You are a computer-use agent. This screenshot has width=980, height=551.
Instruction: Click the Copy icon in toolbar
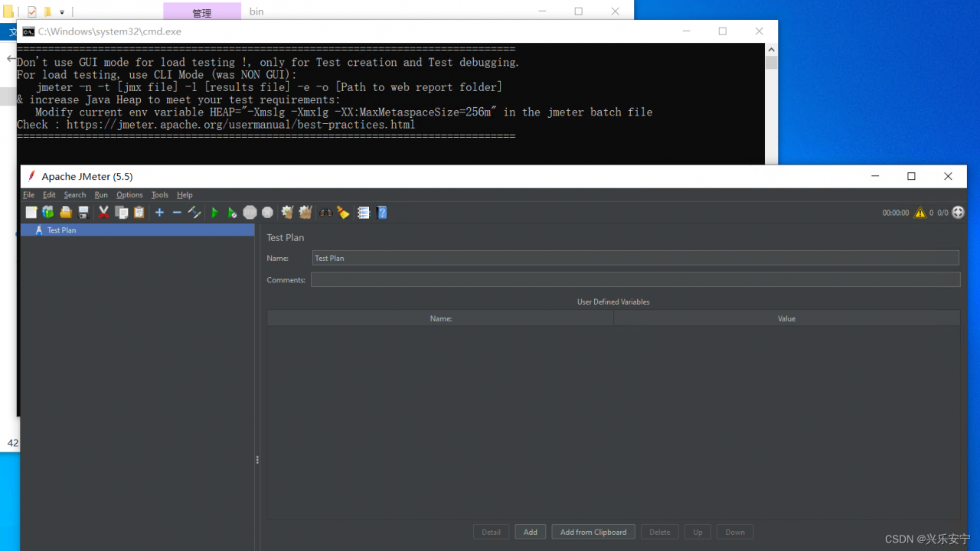pyautogui.click(x=122, y=213)
